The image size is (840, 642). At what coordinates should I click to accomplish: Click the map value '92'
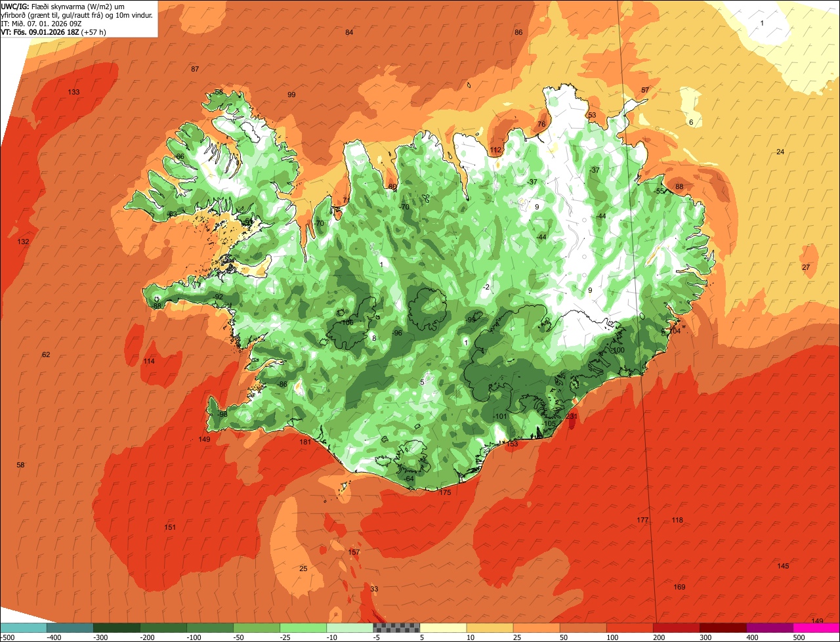point(219,297)
